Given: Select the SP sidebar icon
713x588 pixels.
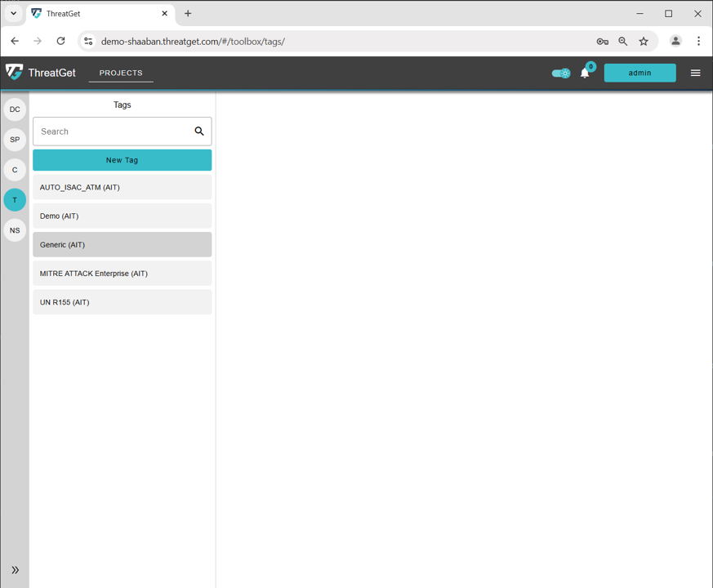Looking at the screenshot, I should (x=15, y=140).
